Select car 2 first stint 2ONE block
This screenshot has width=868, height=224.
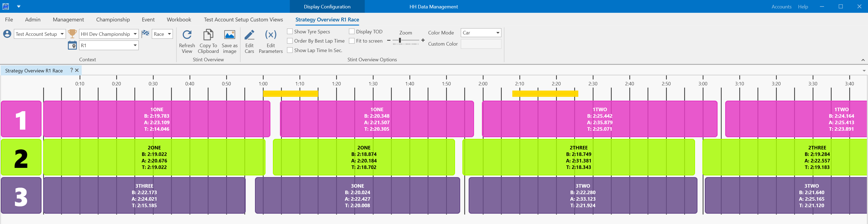click(x=154, y=157)
